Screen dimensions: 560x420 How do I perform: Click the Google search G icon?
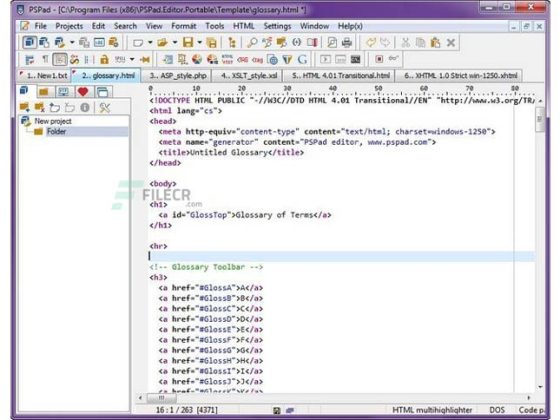point(302,59)
